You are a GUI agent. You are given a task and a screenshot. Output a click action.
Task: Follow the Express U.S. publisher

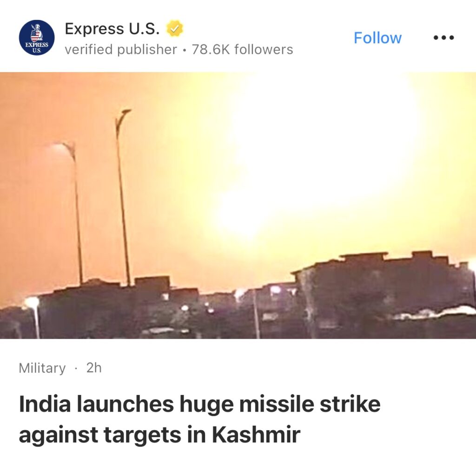pyautogui.click(x=377, y=38)
